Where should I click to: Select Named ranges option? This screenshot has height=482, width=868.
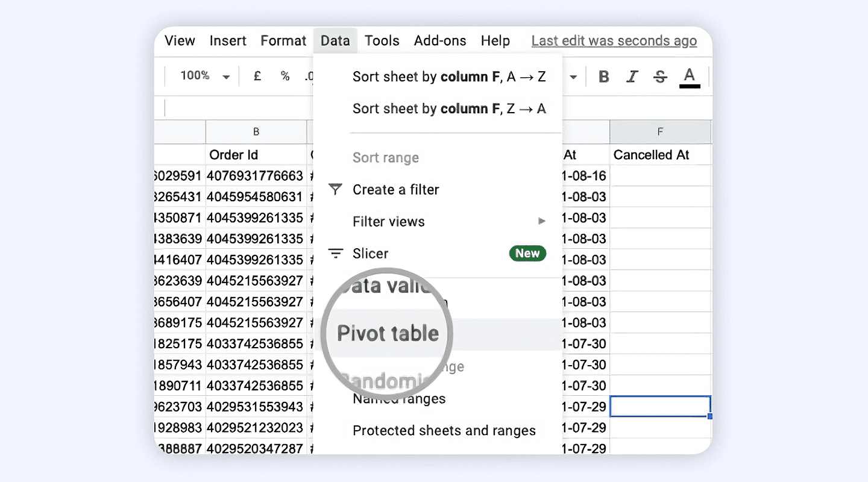pyautogui.click(x=399, y=399)
